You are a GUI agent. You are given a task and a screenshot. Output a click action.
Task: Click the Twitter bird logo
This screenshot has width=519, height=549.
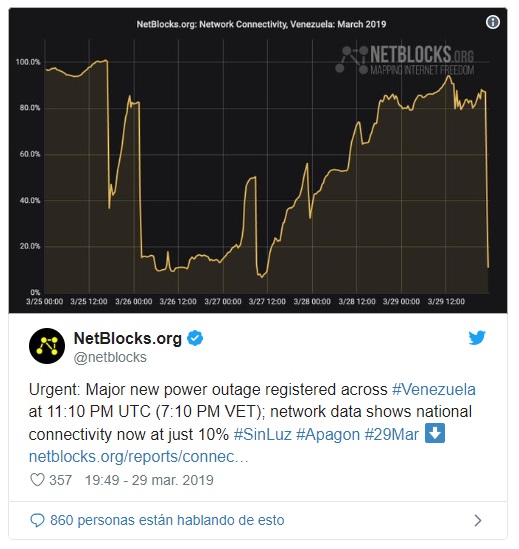click(x=477, y=338)
